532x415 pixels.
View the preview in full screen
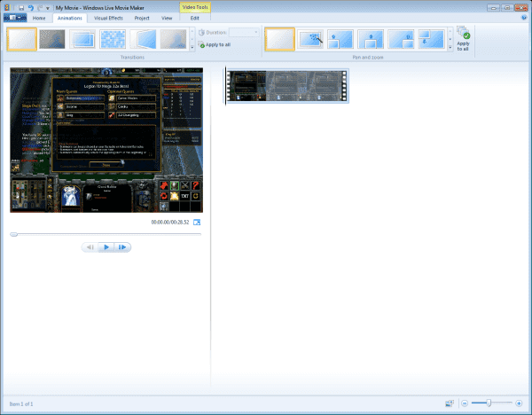pos(197,223)
